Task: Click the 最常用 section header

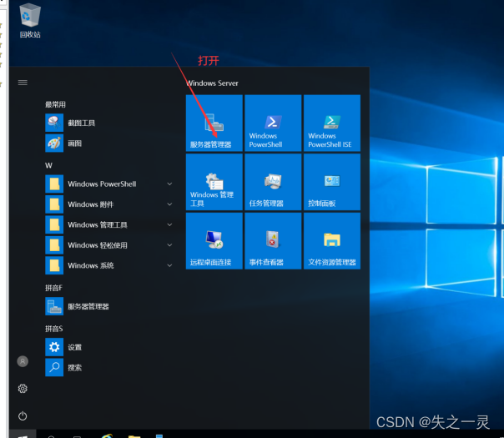Action: (55, 104)
